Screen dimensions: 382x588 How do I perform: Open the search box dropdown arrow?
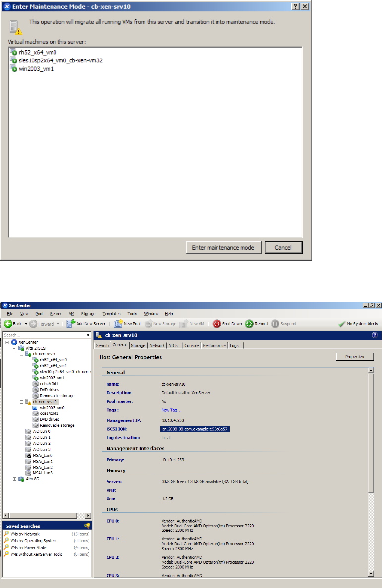coord(88,335)
